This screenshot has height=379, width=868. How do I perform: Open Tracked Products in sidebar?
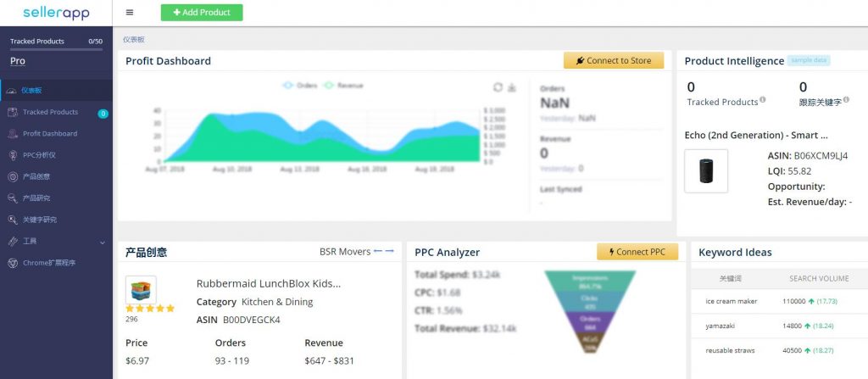coord(50,112)
